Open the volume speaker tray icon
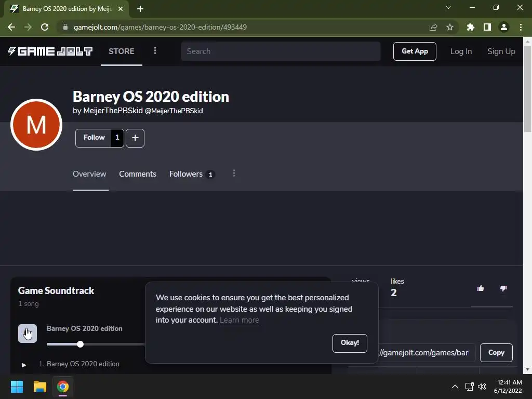 coord(482,387)
